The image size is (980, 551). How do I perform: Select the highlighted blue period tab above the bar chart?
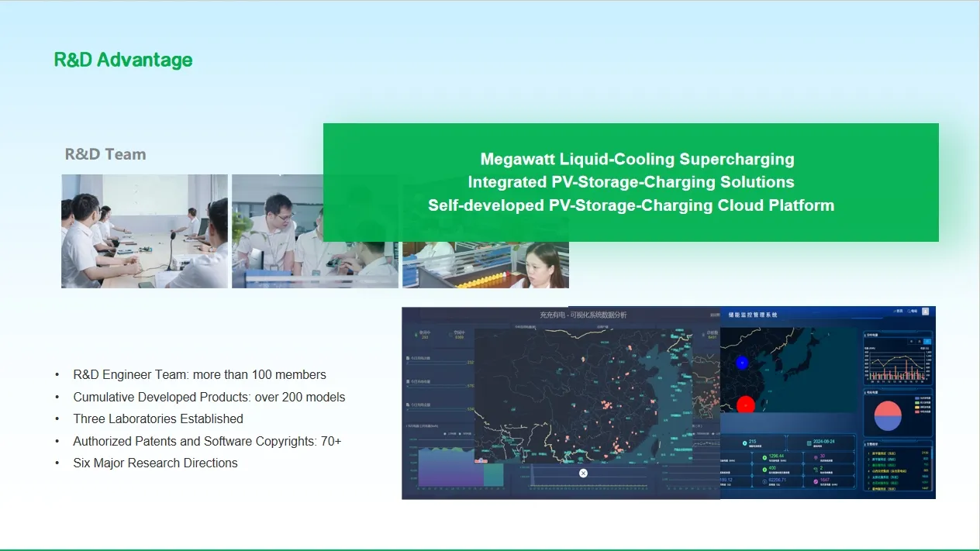pos(927,341)
